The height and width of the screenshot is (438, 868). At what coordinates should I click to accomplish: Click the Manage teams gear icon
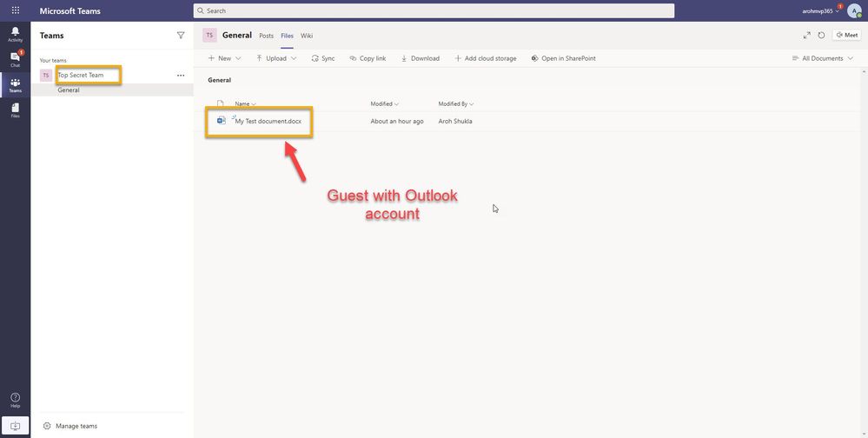tap(47, 426)
